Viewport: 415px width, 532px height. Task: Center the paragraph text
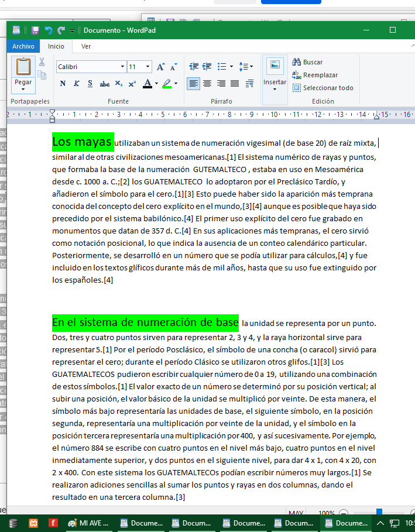(x=207, y=84)
